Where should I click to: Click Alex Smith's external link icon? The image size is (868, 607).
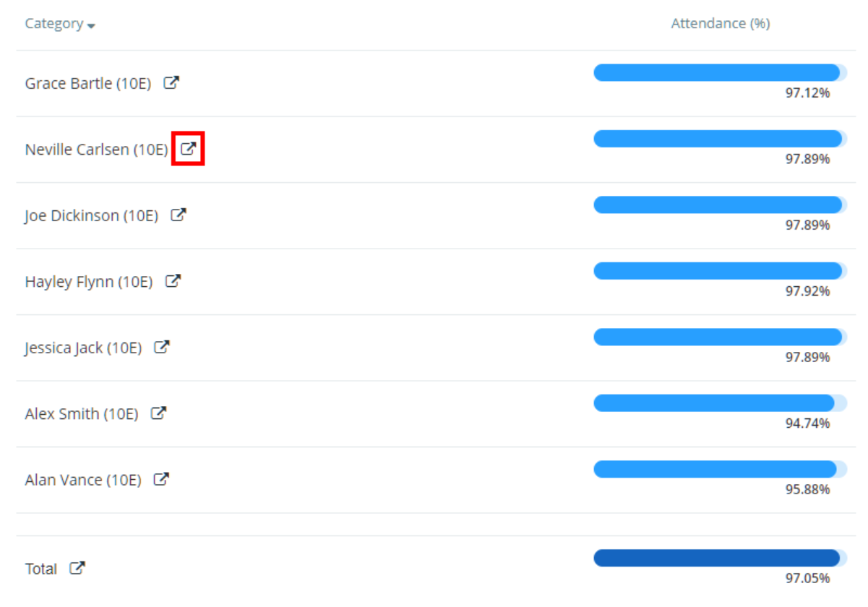(159, 412)
